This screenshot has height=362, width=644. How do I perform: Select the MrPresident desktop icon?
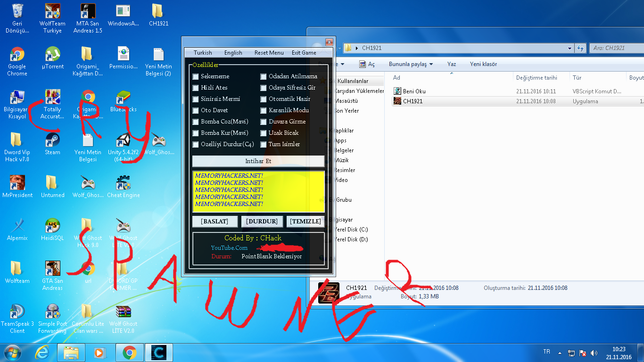point(17,187)
